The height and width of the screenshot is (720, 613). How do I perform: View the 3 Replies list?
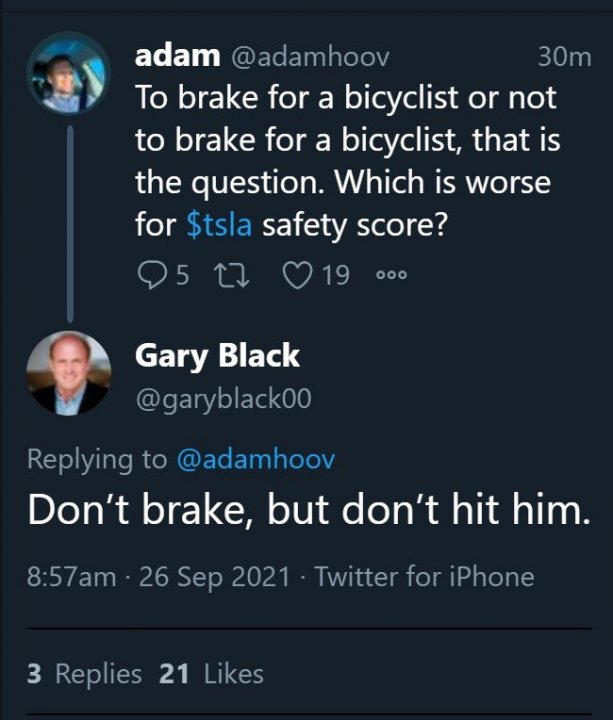pyautogui.click(x=84, y=674)
